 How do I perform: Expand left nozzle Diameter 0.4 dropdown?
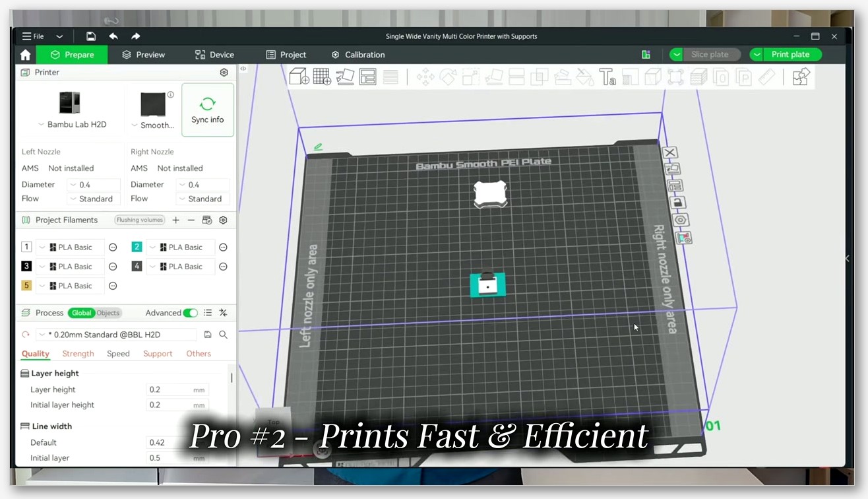tap(94, 185)
